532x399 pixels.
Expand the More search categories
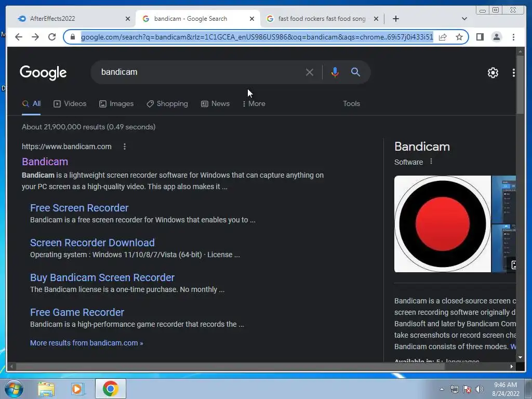[x=254, y=104]
